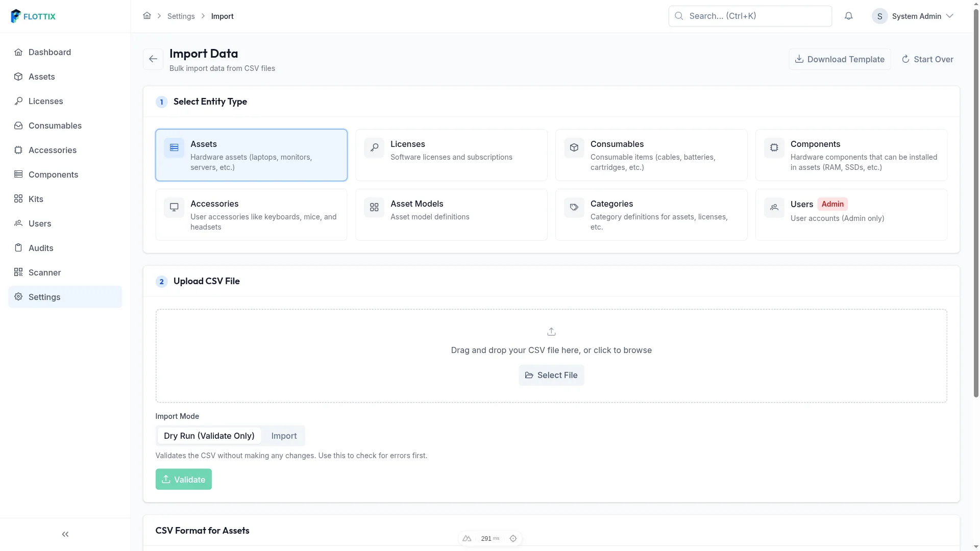Image resolution: width=980 pixels, height=551 pixels.
Task: Open Assets in the sidebar
Action: coord(65,77)
